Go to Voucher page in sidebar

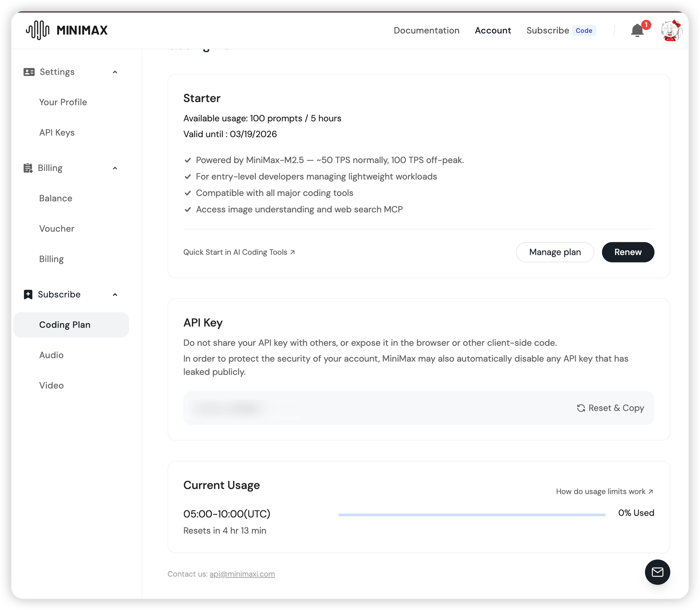[x=57, y=229]
